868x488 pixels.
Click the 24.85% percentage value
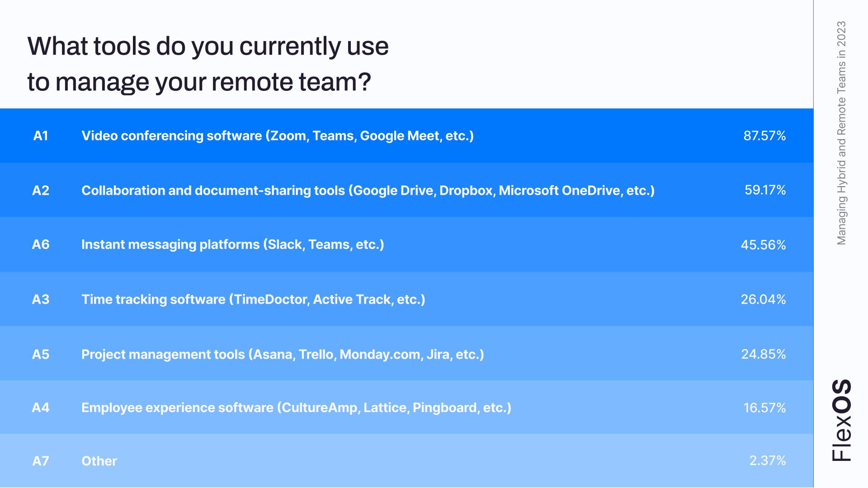click(x=764, y=354)
